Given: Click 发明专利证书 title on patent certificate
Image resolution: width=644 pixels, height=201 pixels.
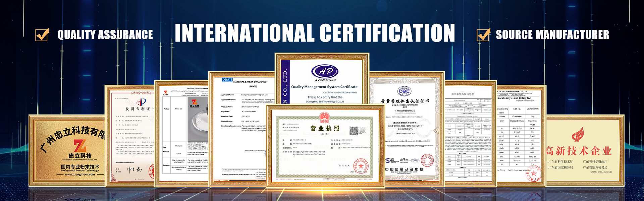Looking at the screenshot, I should click(140, 109).
